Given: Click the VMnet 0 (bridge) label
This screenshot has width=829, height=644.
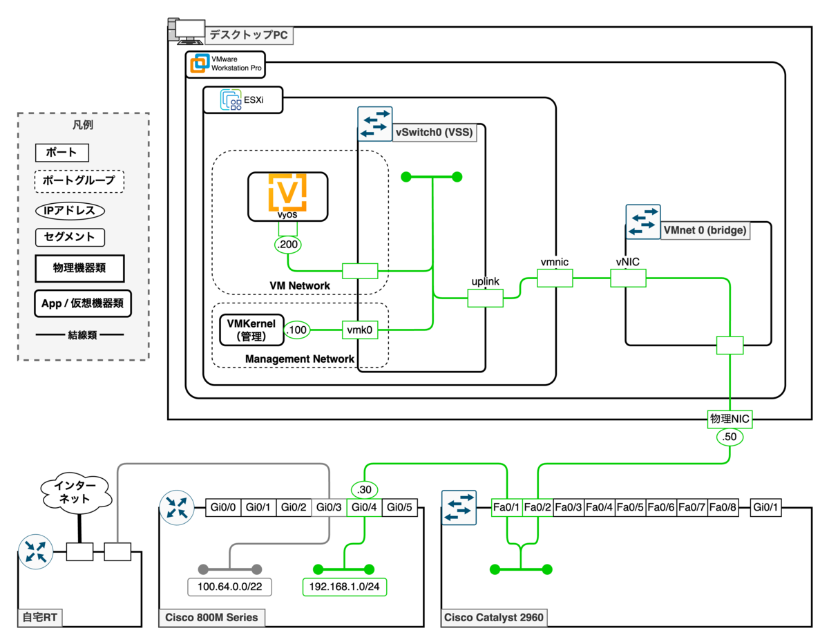Looking at the screenshot, I should coord(704,231).
